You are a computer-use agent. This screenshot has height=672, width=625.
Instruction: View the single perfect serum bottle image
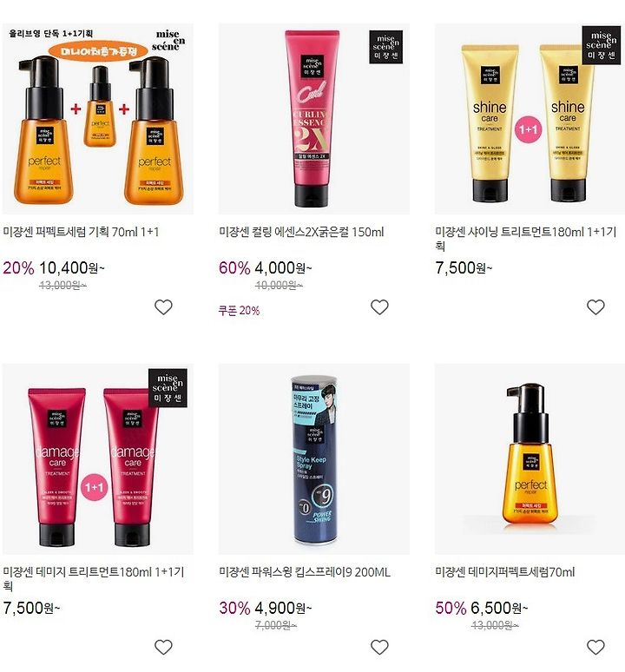530,459
